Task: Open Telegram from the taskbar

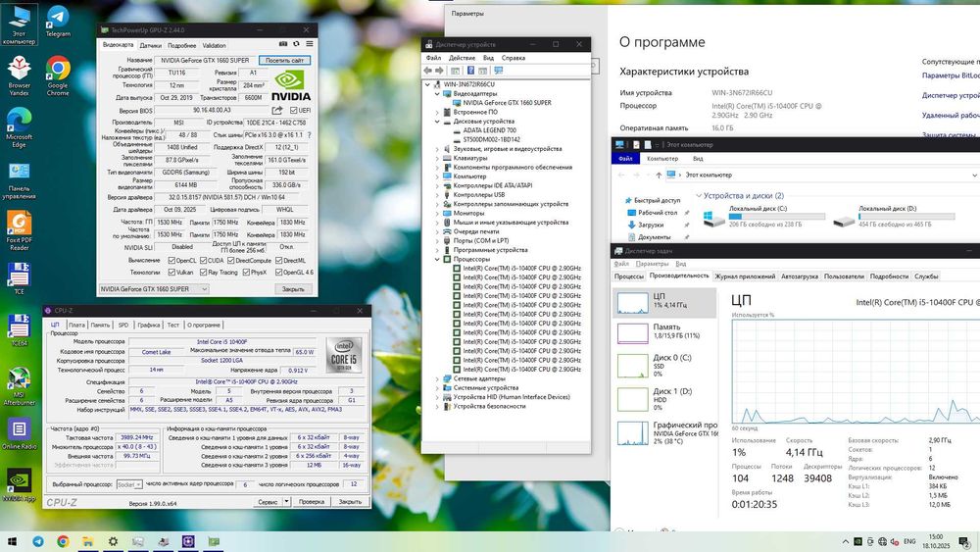Action: (x=38, y=541)
